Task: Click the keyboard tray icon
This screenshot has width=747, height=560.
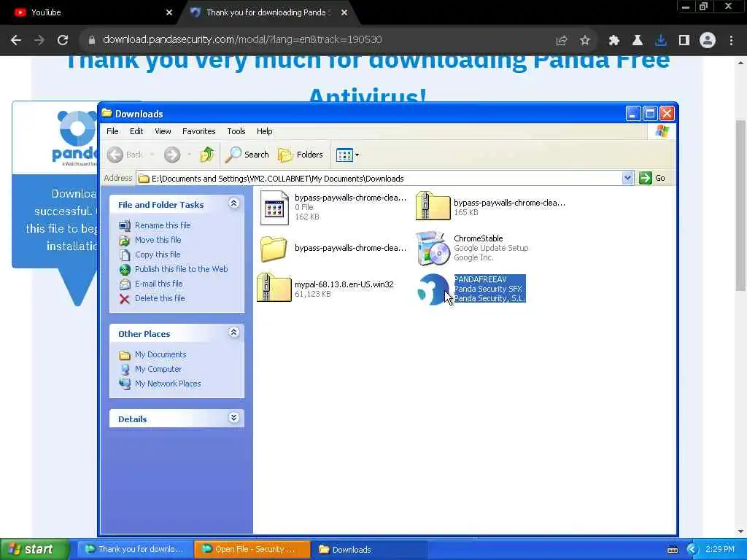Action: point(672,550)
